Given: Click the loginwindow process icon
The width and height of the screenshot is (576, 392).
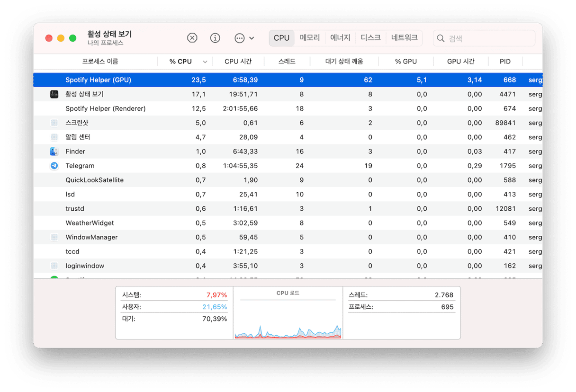Looking at the screenshot, I should click(x=54, y=266).
